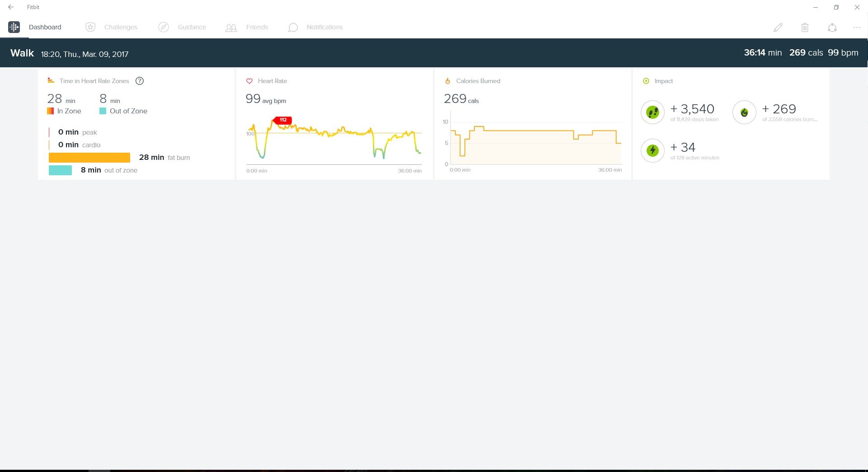Click the Heart Rate card title
The width and height of the screenshot is (868, 472).
272,81
